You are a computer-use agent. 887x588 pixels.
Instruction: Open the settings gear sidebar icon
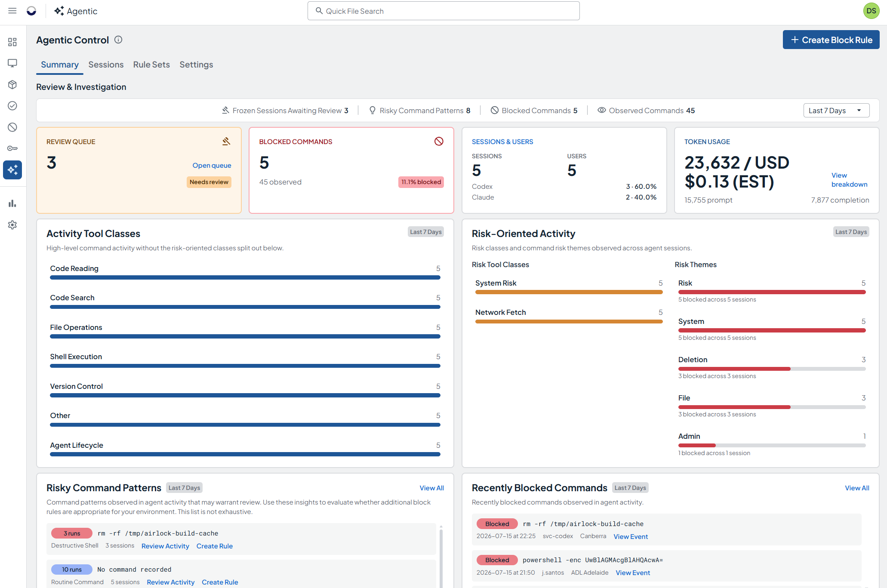tap(12, 225)
